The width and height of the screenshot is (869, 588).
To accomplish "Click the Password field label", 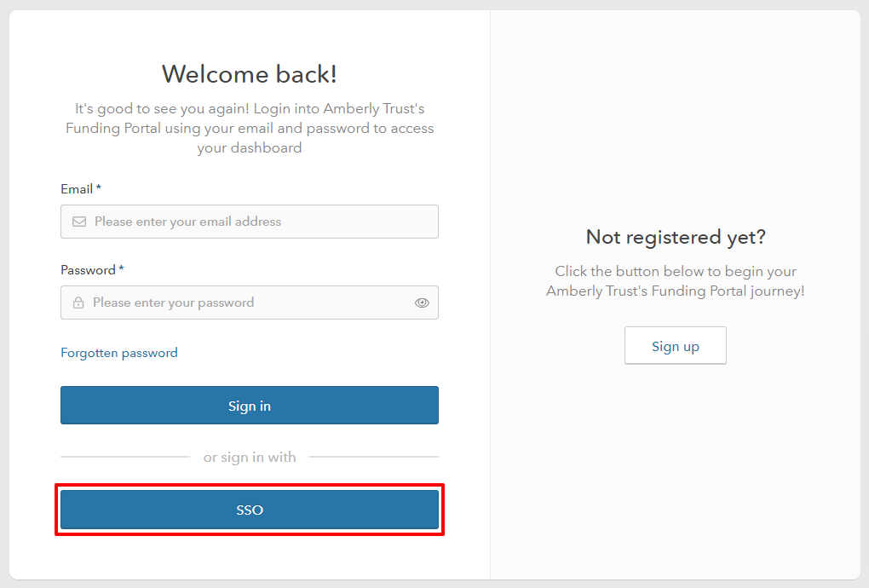I will (88, 270).
